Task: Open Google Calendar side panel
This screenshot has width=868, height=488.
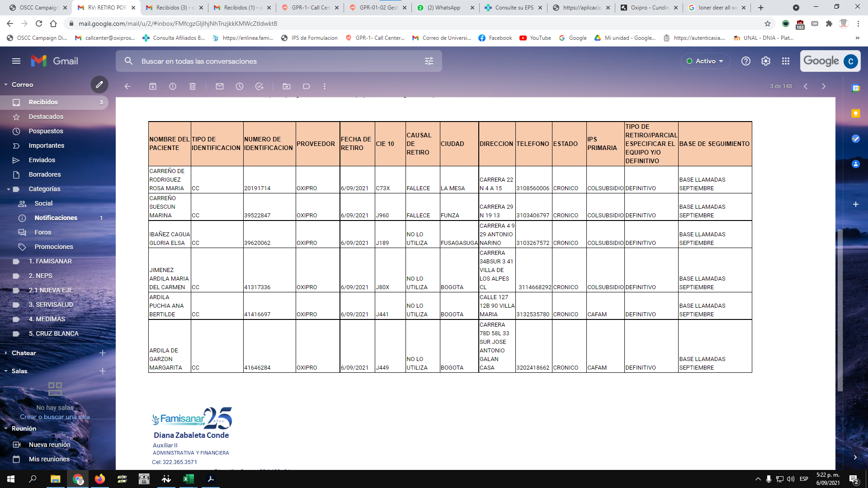Action: [856, 88]
